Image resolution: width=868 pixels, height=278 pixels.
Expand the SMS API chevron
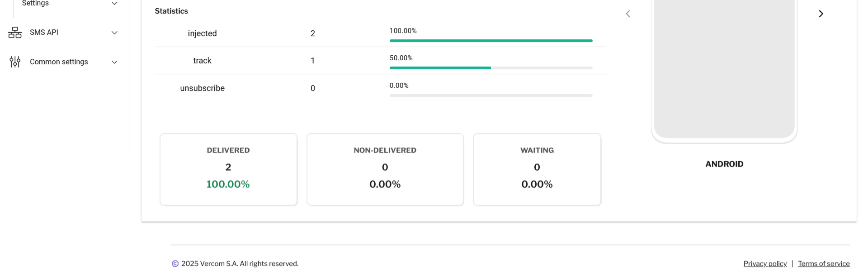[x=114, y=33]
